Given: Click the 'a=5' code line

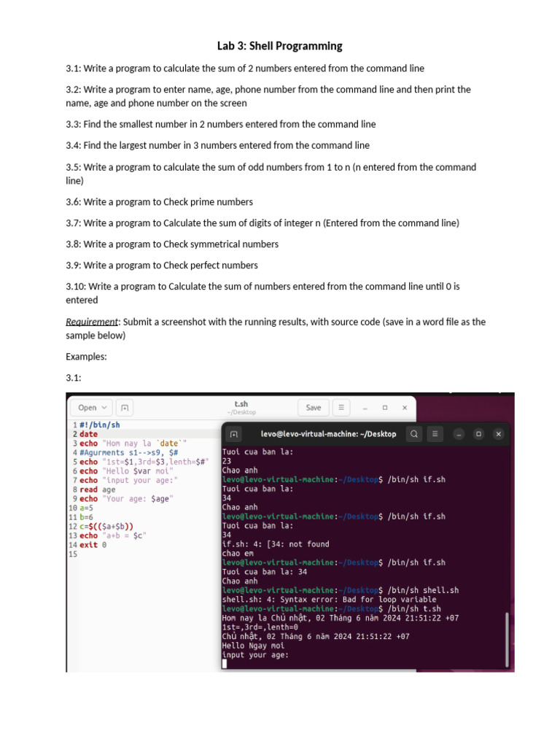Looking at the screenshot, I should click(x=86, y=508).
